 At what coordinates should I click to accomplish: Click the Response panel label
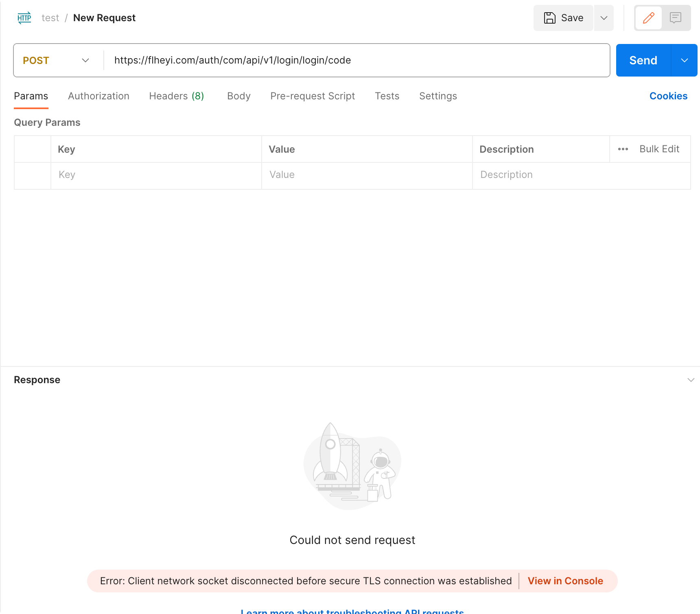coord(37,380)
